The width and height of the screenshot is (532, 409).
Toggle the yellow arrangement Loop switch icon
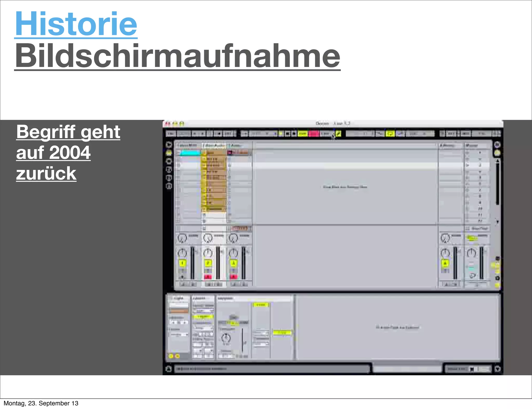390,134
